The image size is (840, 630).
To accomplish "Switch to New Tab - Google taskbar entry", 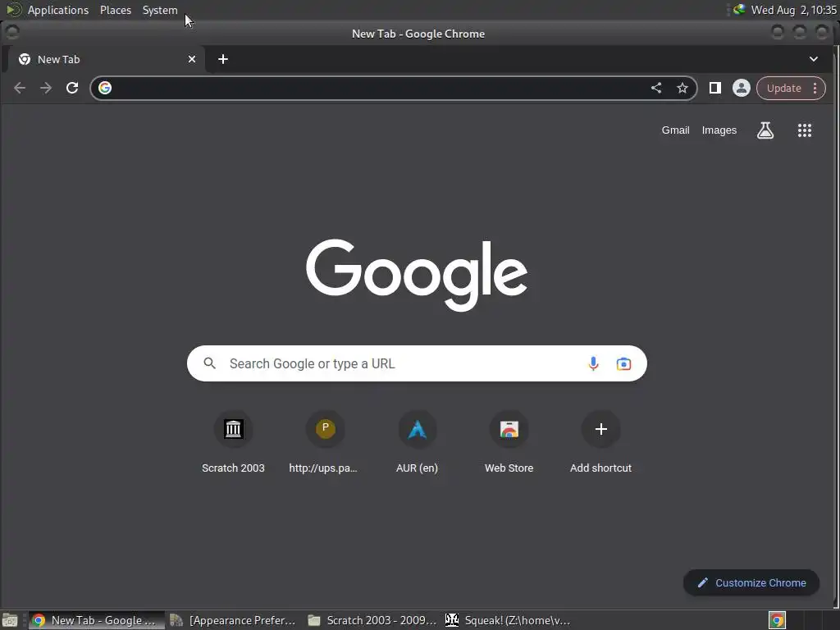I will pyautogui.click(x=97, y=620).
